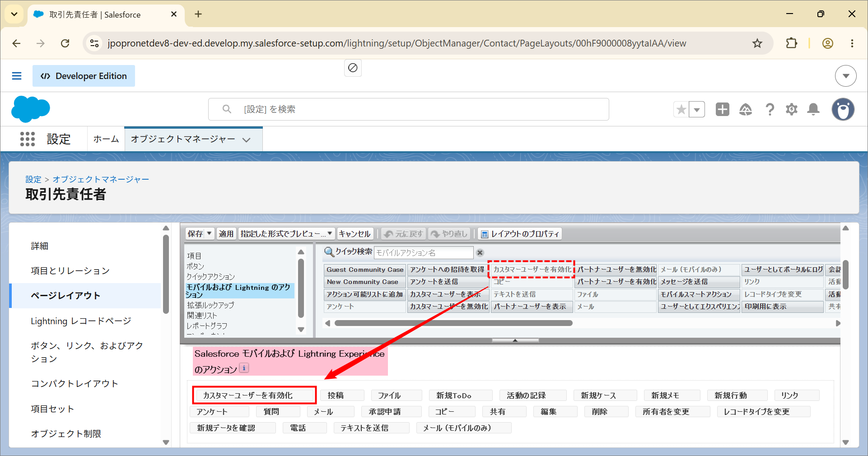868x456 pixels.
Task: Toggle the favorites star icon
Action: pyautogui.click(x=681, y=109)
